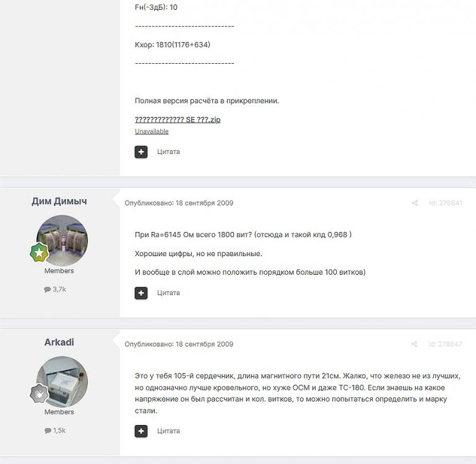Click Дим Димыч's avatar picture
Viewport: 476px width, 464px height.
pos(63,241)
